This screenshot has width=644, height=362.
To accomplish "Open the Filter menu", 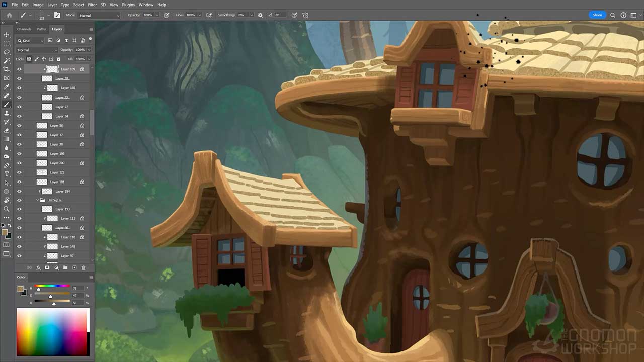I will (x=92, y=5).
